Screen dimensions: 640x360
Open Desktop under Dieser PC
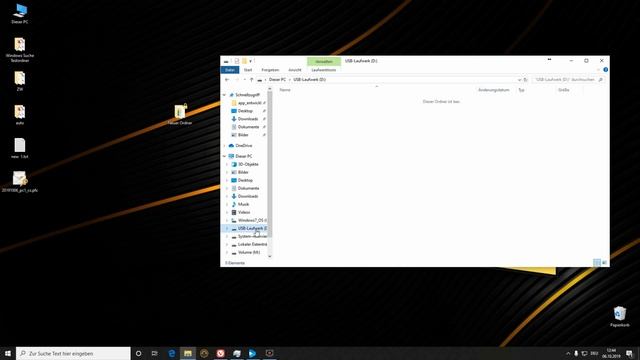coord(245,180)
